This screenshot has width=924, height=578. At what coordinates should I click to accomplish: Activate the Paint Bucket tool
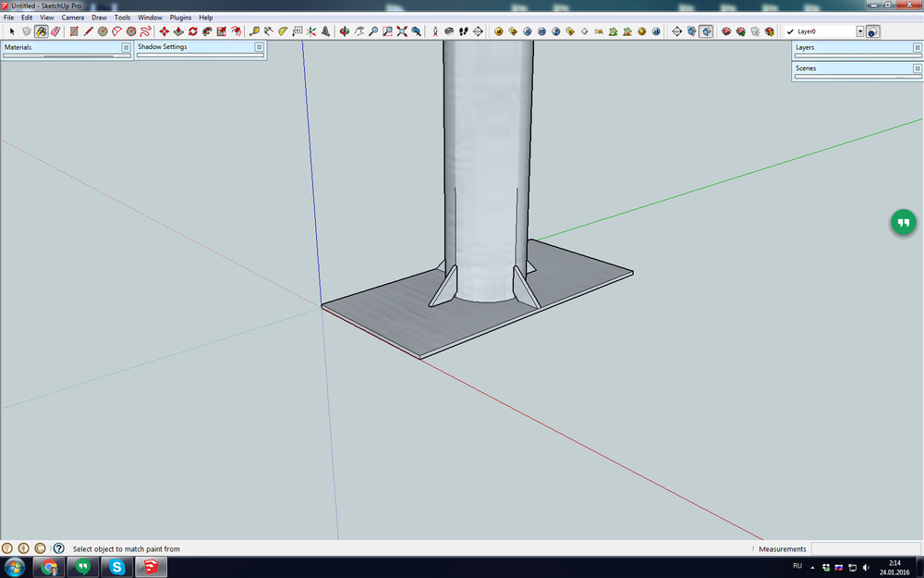point(41,31)
